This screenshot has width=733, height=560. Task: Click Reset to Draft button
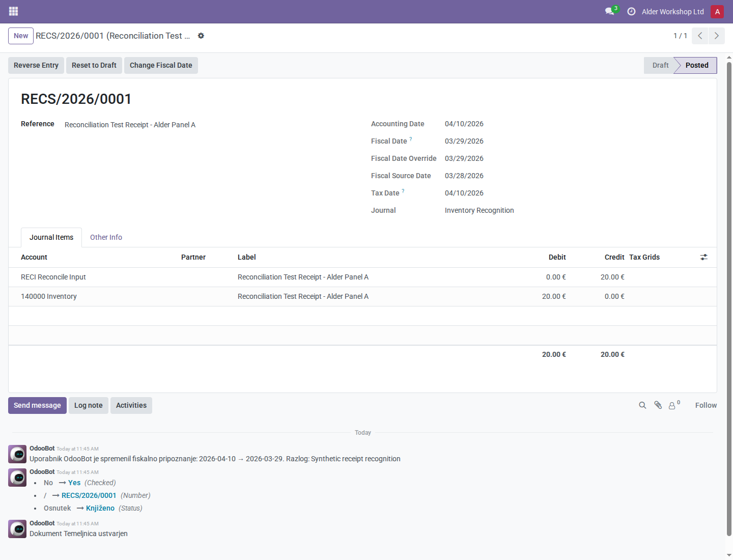click(94, 65)
